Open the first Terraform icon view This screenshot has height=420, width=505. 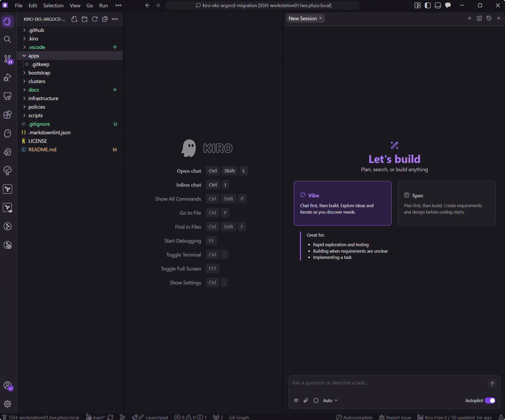7,189
